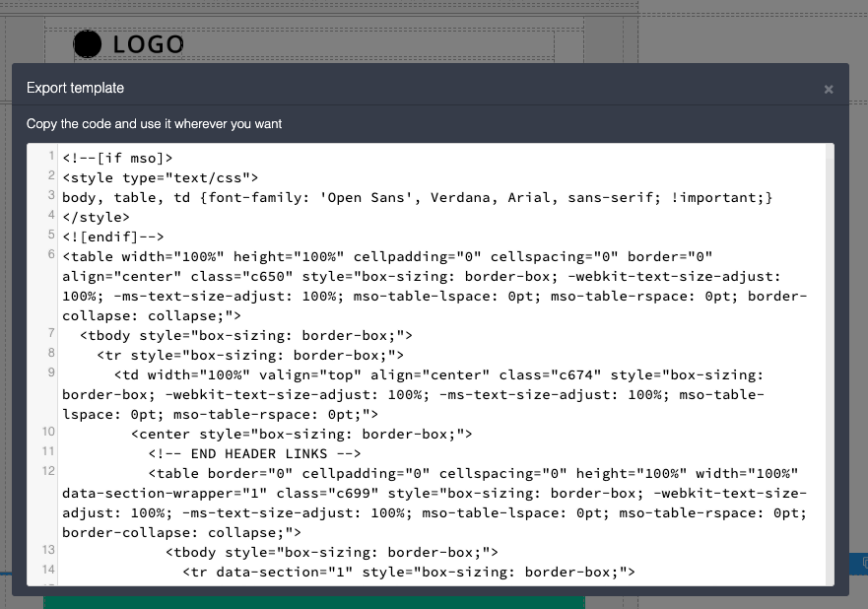
Task: Close the Export template dialog
Action: point(829,89)
